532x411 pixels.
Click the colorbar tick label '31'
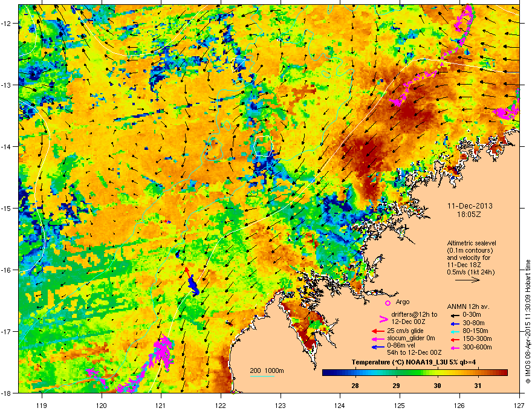[x=478, y=386]
